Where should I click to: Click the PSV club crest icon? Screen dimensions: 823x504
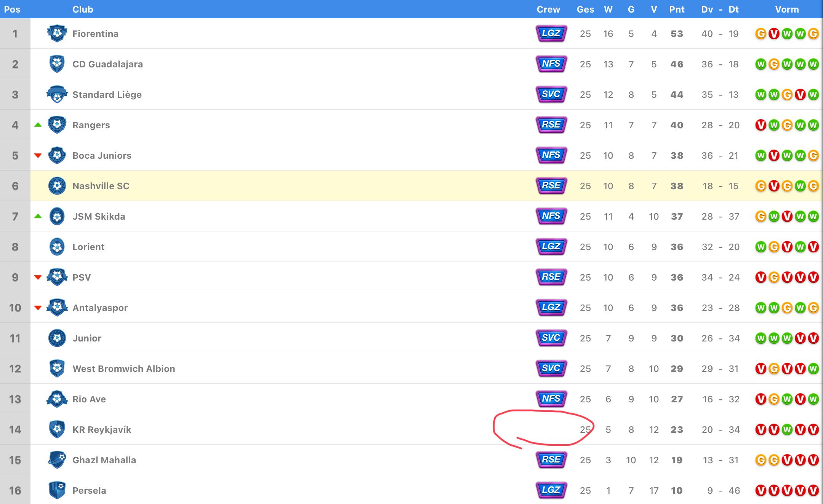pos(57,277)
